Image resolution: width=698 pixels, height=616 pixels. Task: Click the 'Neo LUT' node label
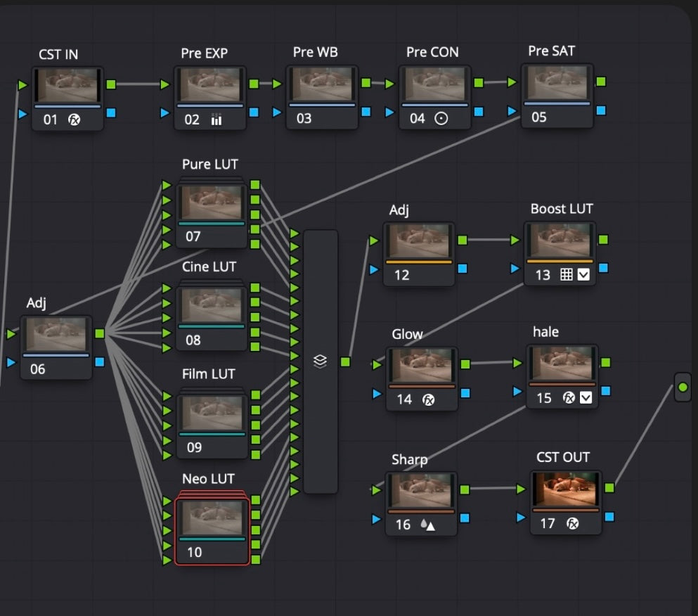(x=208, y=479)
